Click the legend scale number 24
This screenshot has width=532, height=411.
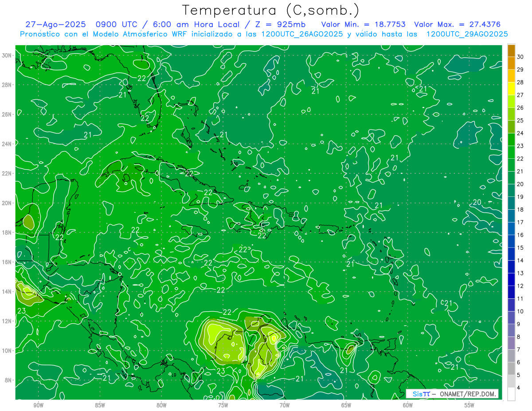(x=520, y=133)
